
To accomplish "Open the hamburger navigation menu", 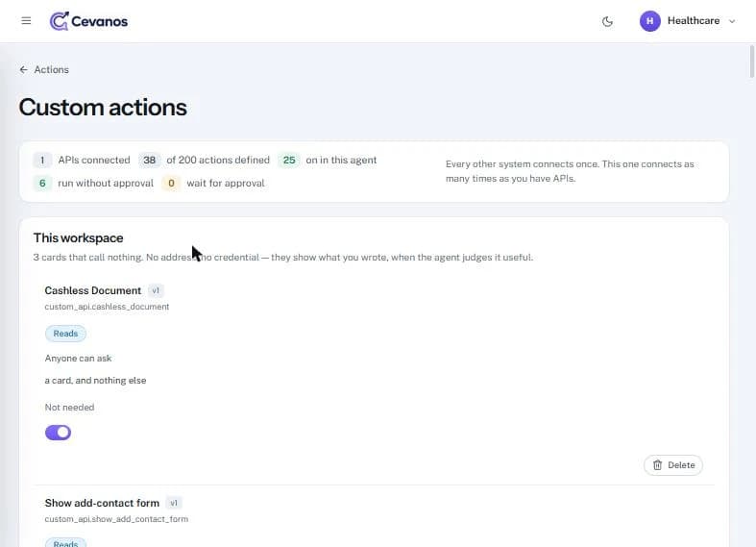I will 26,21.
